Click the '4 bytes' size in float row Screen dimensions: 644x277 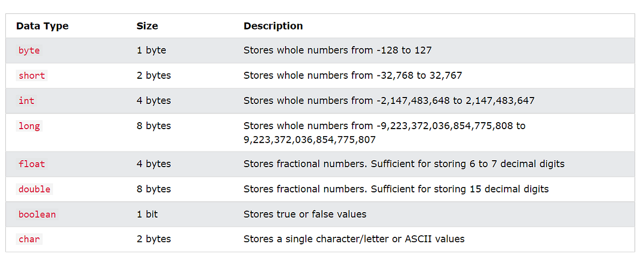click(153, 164)
